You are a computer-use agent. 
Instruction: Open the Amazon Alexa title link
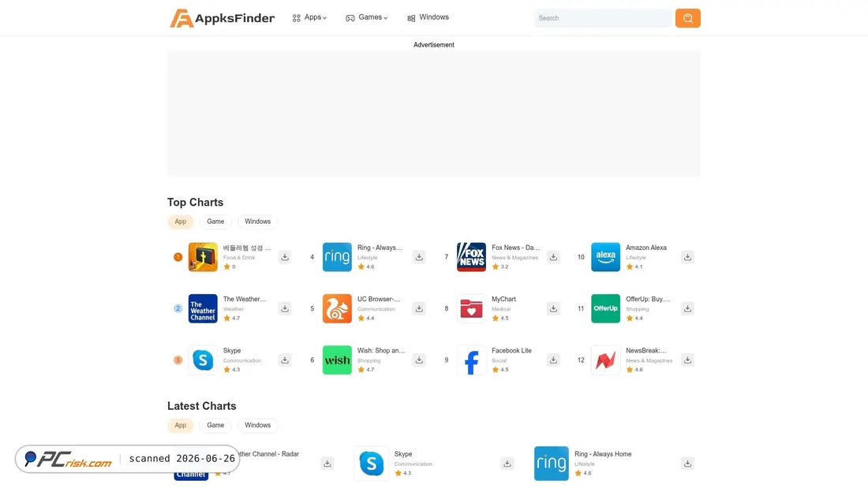tap(646, 248)
